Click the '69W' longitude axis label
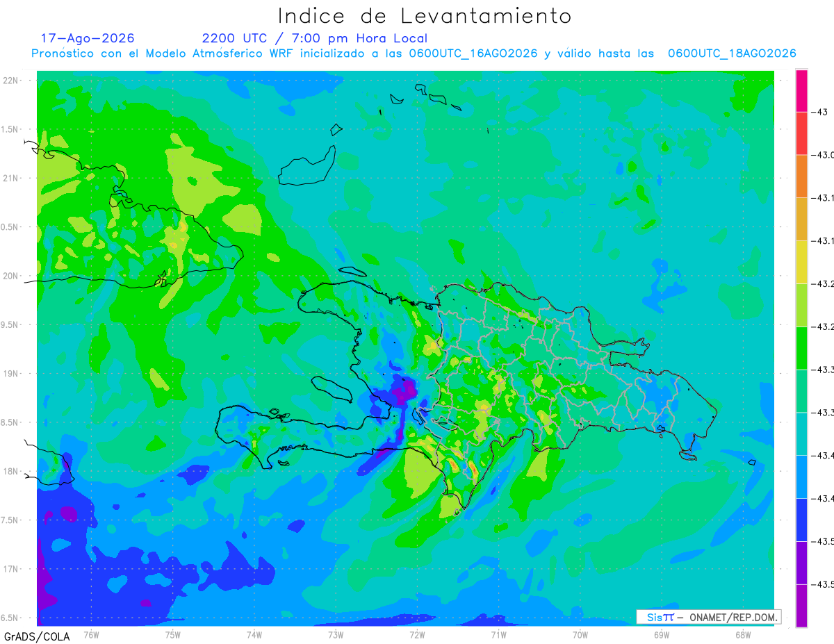The image size is (834, 644). coord(661,634)
